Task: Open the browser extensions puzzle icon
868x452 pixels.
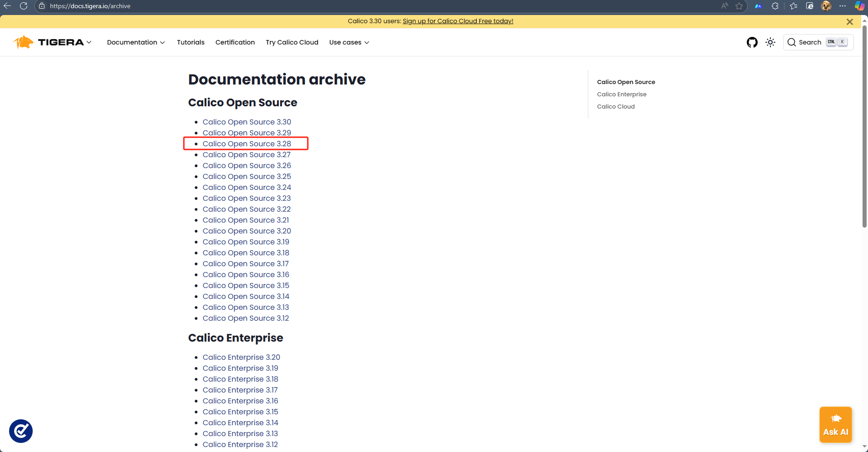Action: pos(775,6)
